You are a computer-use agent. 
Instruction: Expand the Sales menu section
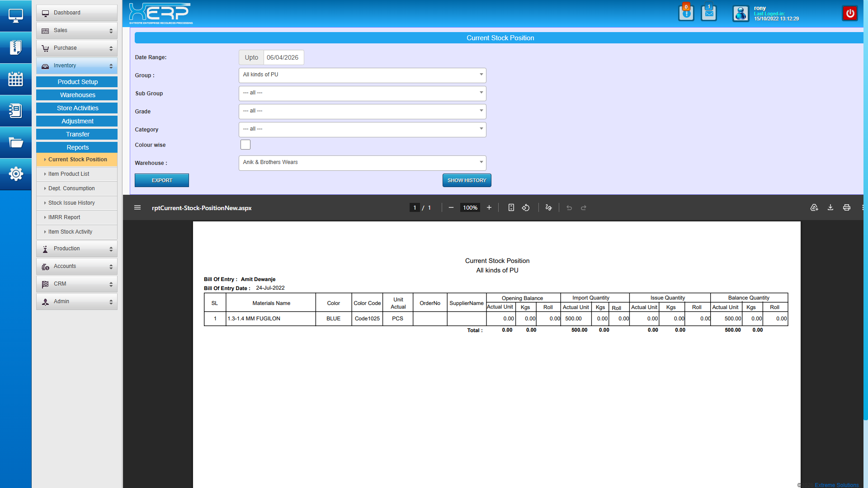(x=77, y=30)
